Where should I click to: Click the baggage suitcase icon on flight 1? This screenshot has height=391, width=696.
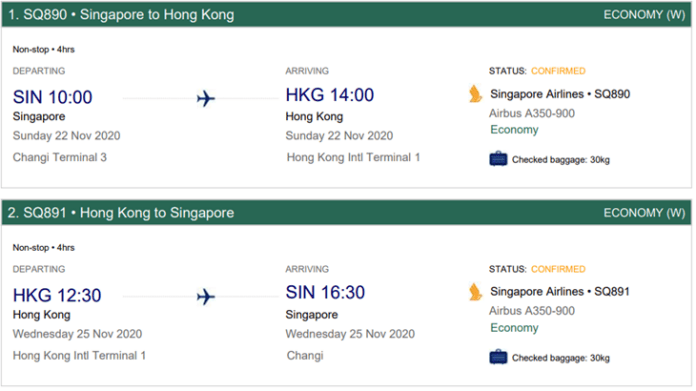(498, 159)
